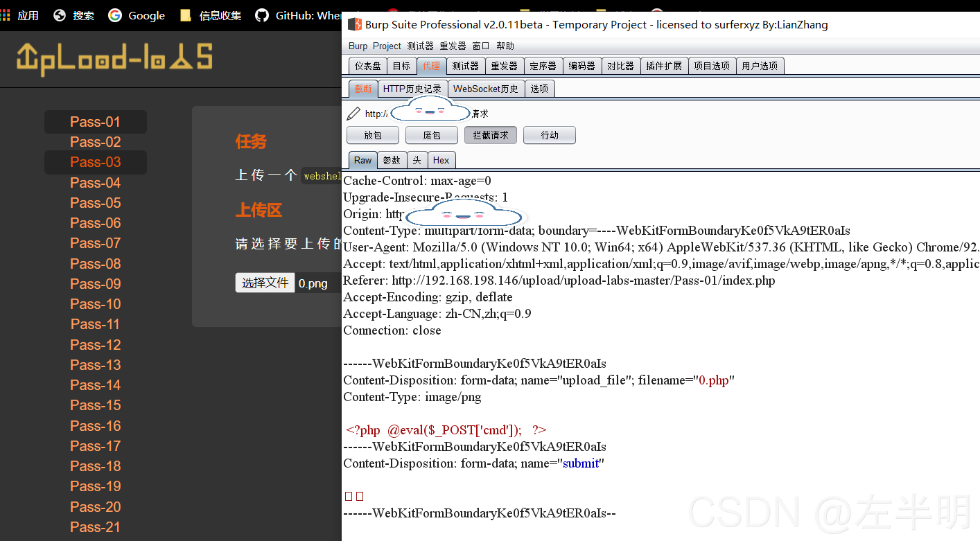Click the Cache-Control: max-age=0 line
The image size is (980, 541).
[x=417, y=181]
